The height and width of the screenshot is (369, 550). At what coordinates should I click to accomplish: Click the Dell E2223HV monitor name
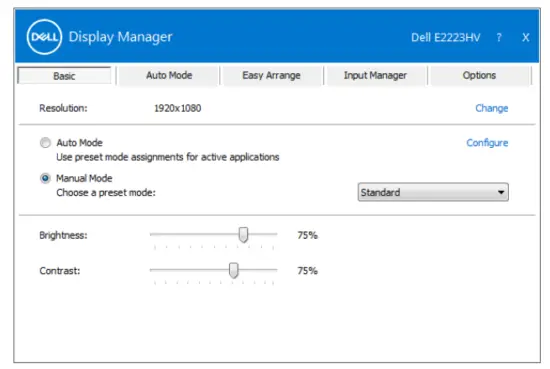(x=445, y=37)
